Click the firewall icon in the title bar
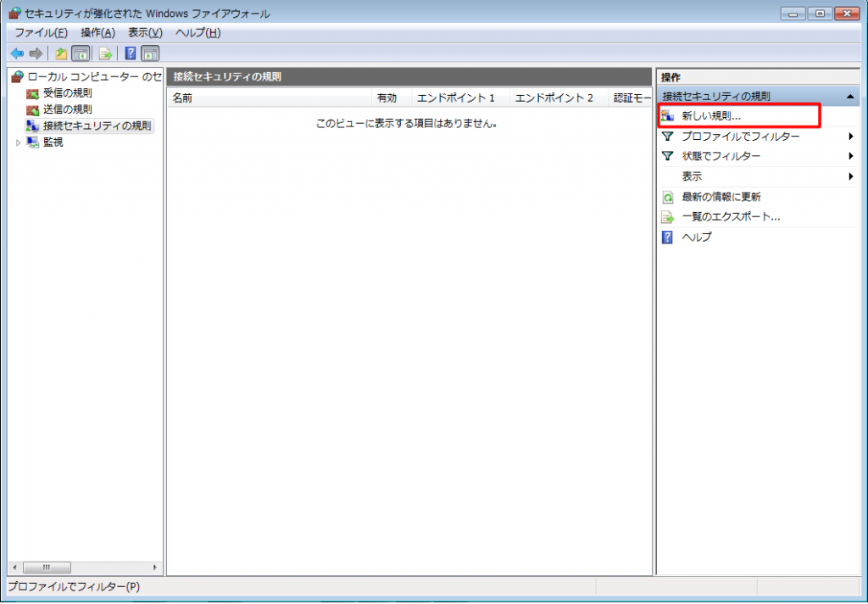868x604 pixels. tap(15, 14)
